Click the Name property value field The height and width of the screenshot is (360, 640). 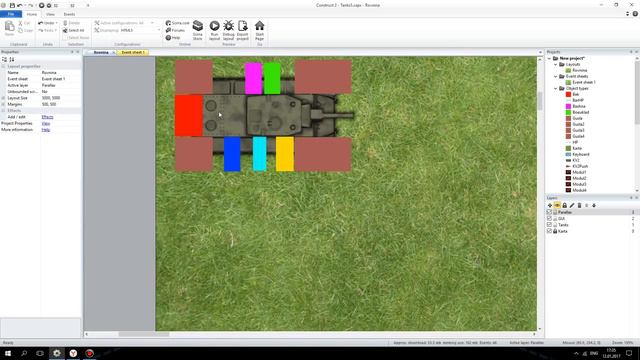(60, 73)
